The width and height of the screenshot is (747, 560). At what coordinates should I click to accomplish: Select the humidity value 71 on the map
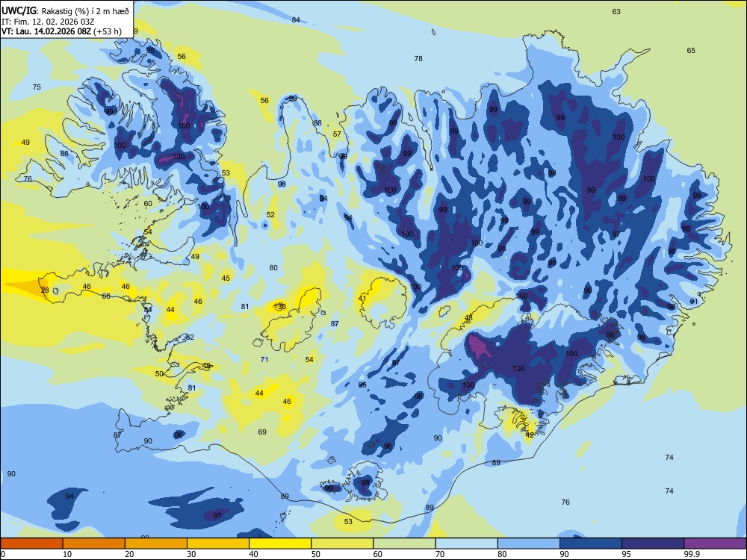coord(264,359)
